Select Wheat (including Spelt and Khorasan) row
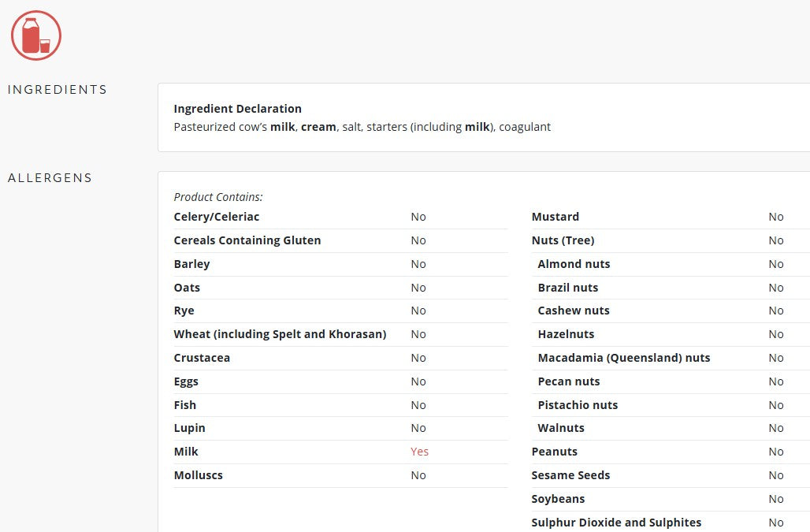The width and height of the screenshot is (810, 532). [280, 334]
